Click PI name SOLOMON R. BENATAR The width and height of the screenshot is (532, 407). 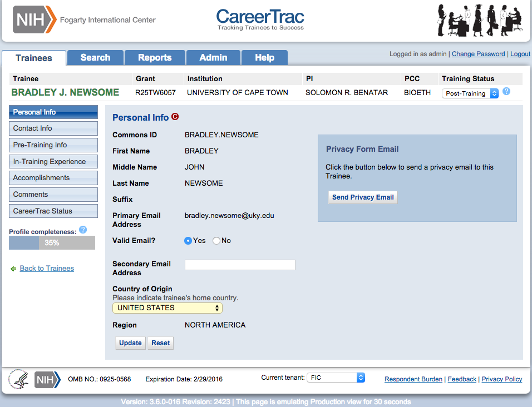pyautogui.click(x=346, y=92)
